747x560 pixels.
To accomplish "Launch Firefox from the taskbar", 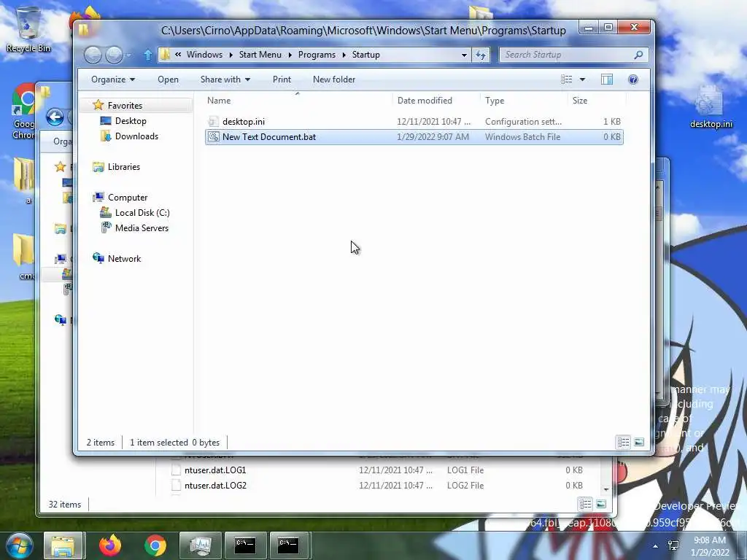I will coord(110,545).
